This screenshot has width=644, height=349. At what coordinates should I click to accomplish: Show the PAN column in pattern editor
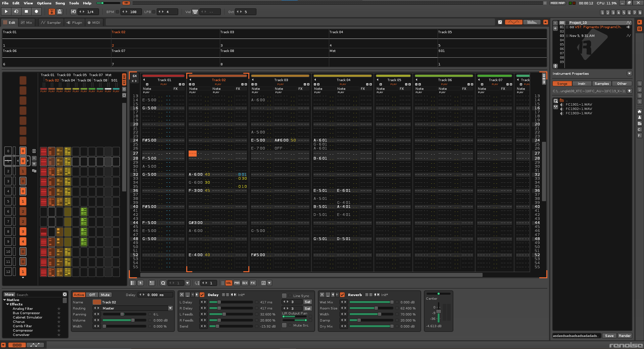click(237, 283)
